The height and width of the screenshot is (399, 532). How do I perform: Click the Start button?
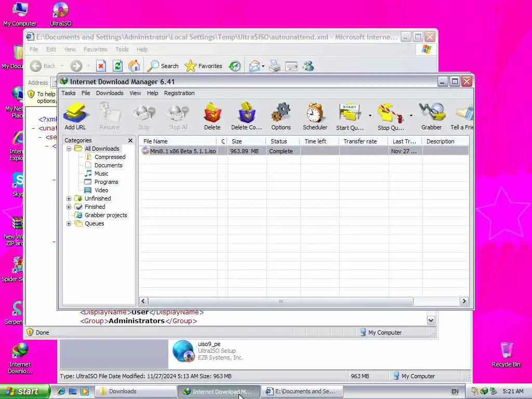tap(25, 391)
